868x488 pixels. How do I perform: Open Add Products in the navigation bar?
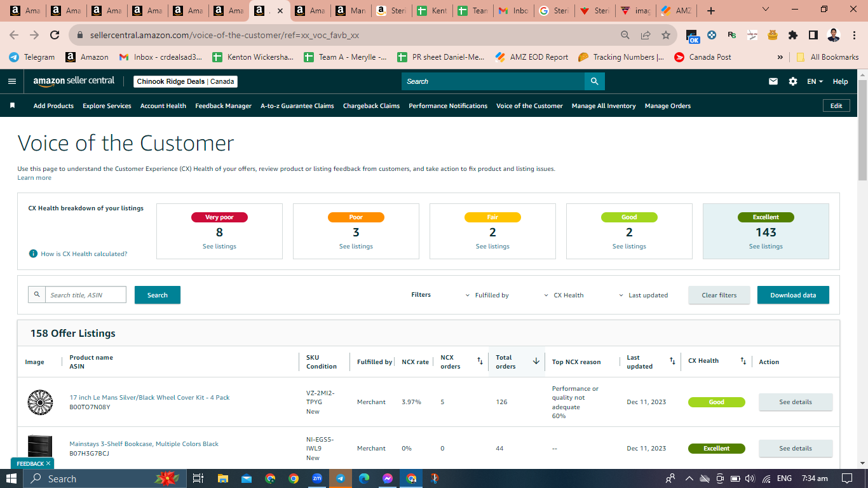(53, 105)
